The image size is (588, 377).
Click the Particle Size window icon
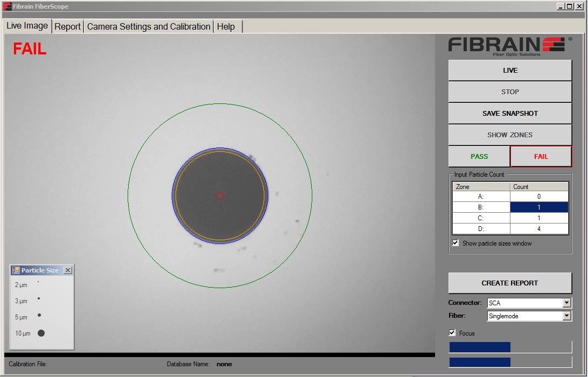click(15, 270)
